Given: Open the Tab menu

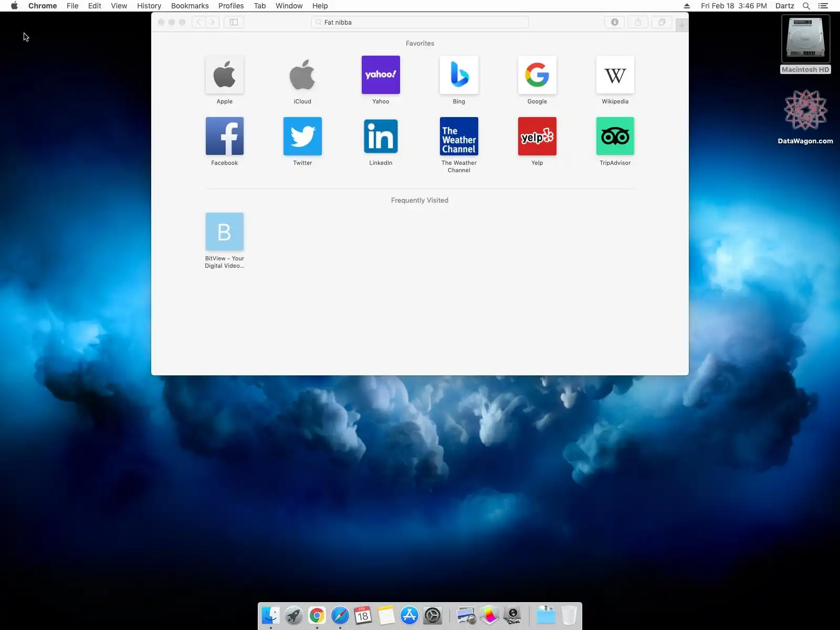Looking at the screenshot, I should coord(260,6).
